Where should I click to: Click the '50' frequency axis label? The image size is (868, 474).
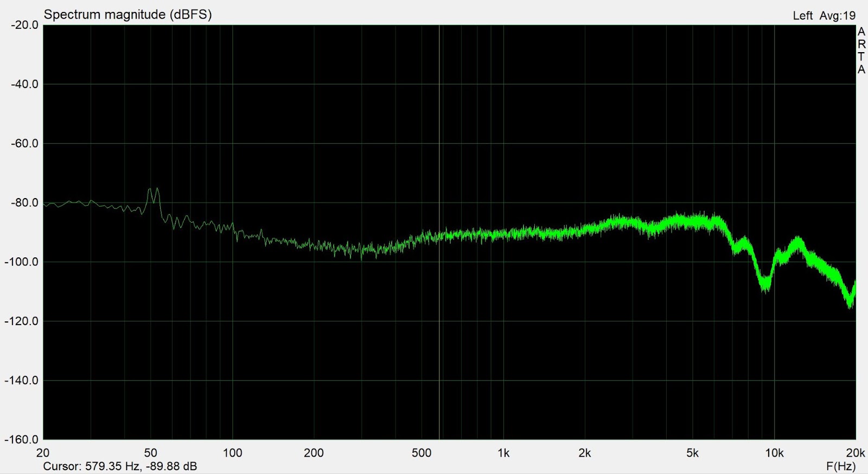pos(150,453)
